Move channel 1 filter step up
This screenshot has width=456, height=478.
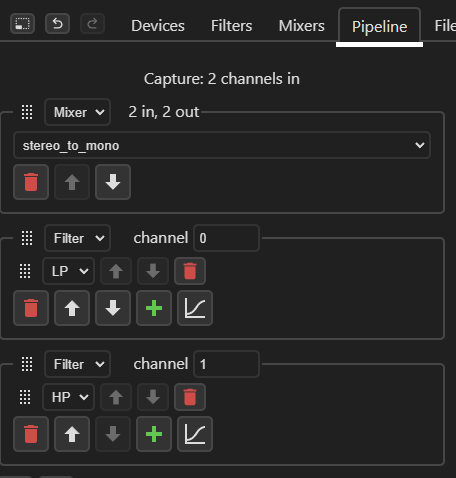pyautogui.click(x=72, y=434)
